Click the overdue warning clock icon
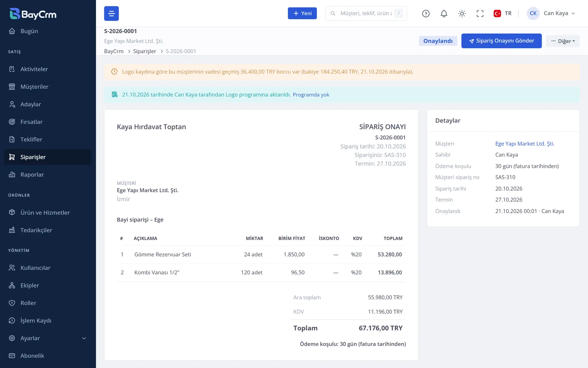 (x=114, y=72)
